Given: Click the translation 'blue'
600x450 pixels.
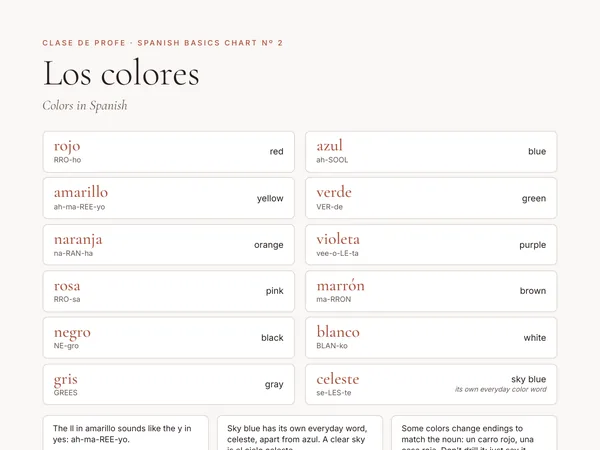Looking at the screenshot, I should tap(537, 152).
